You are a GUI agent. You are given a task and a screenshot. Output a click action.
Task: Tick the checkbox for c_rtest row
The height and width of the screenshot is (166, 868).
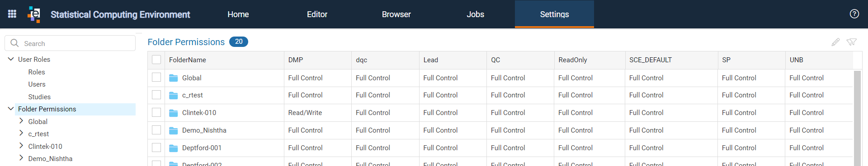[156, 95]
